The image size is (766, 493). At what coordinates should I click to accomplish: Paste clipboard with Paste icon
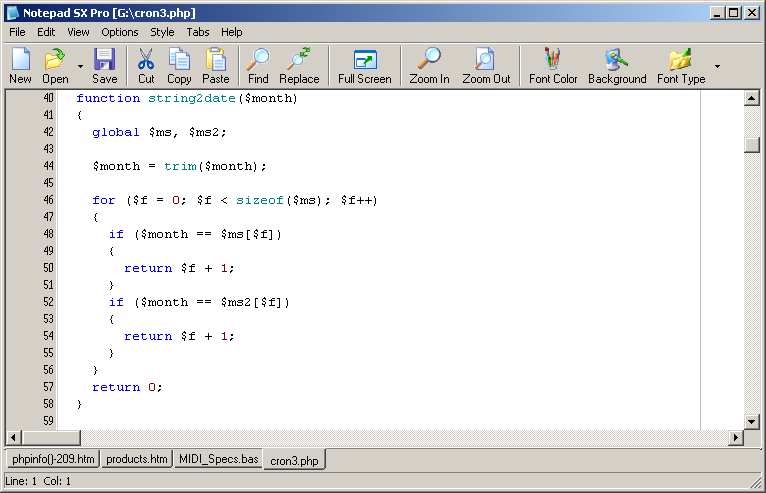point(215,66)
